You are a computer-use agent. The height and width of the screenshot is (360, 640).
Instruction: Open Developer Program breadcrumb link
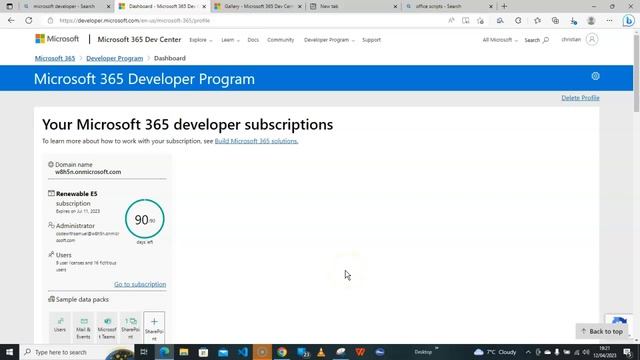point(115,58)
